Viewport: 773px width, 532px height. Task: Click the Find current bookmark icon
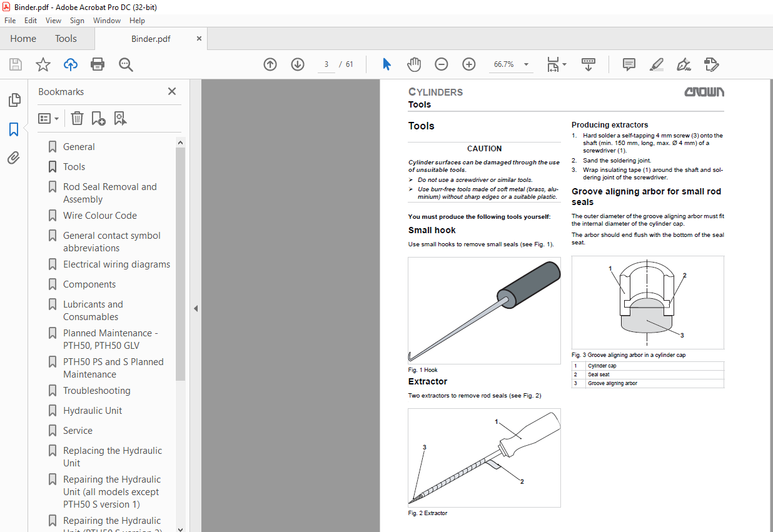pyautogui.click(x=121, y=118)
